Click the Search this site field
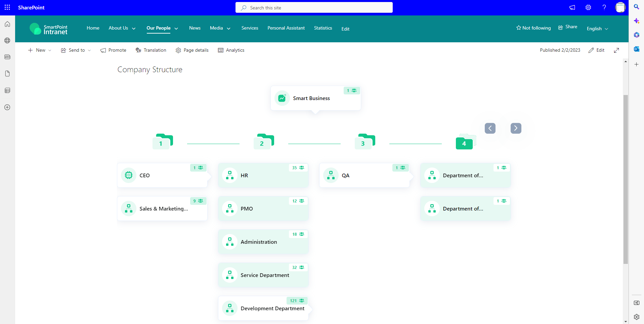Screen dimensions: 644x324 (x=314, y=7)
